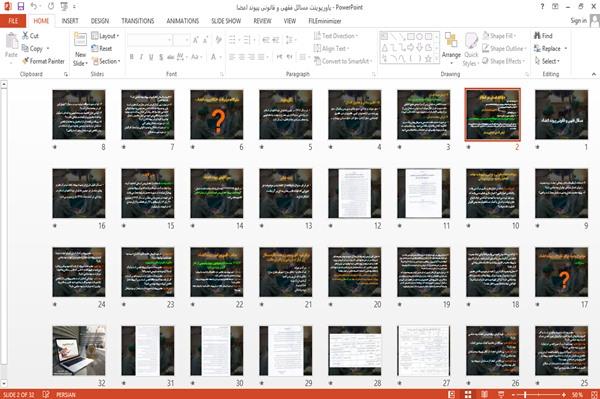
Task: Switch to the ANIMATIONS tab
Action: 183,21
